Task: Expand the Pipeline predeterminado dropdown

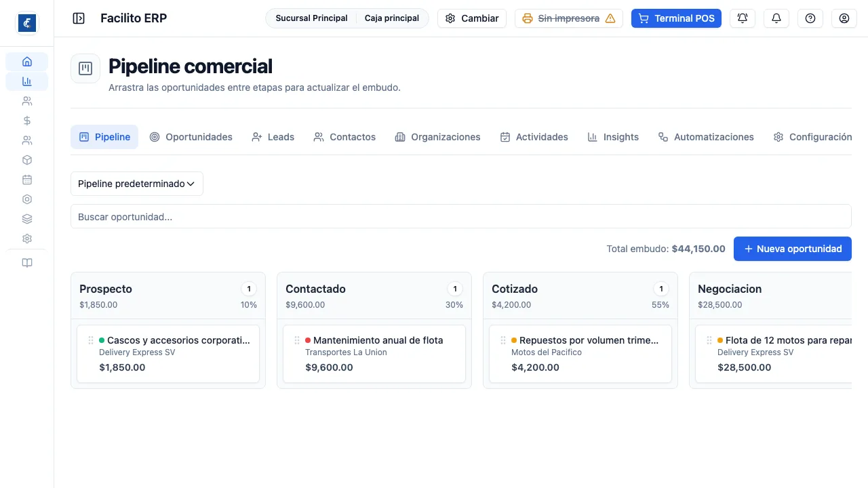Action: point(137,184)
